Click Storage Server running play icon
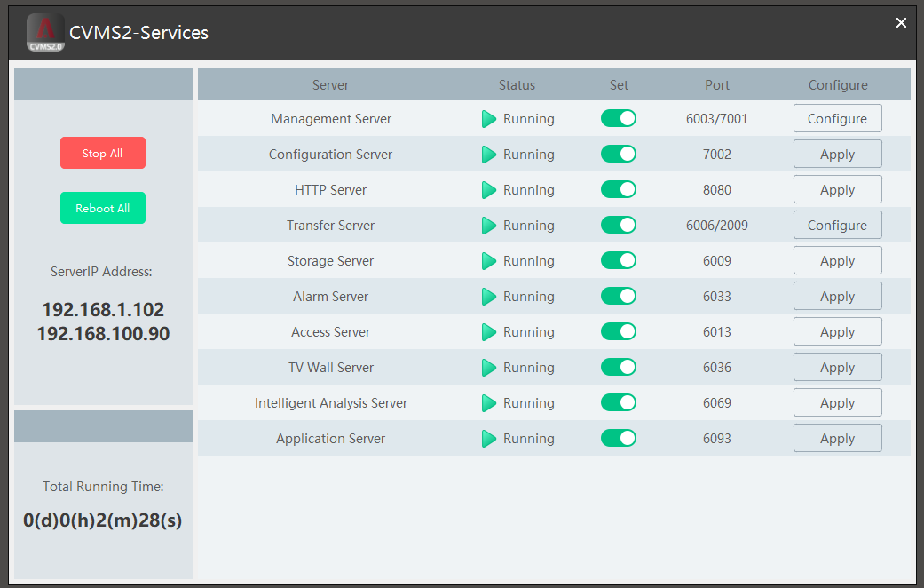This screenshot has height=588, width=924. tap(488, 260)
